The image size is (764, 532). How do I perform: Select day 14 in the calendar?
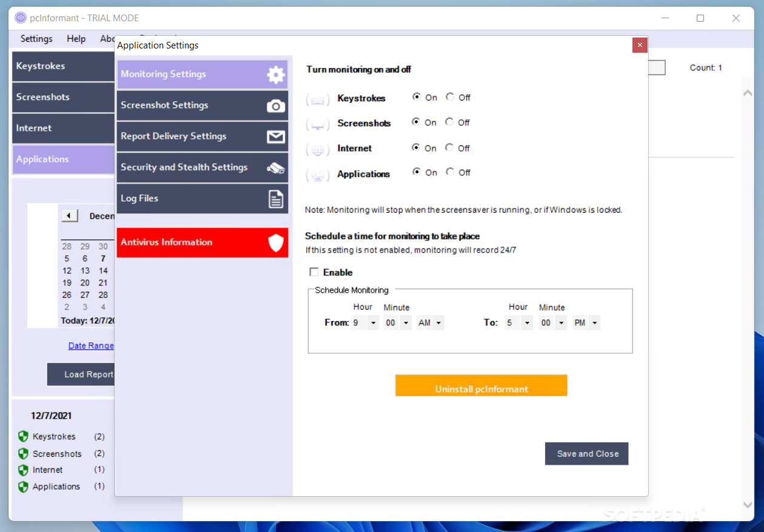click(x=103, y=271)
